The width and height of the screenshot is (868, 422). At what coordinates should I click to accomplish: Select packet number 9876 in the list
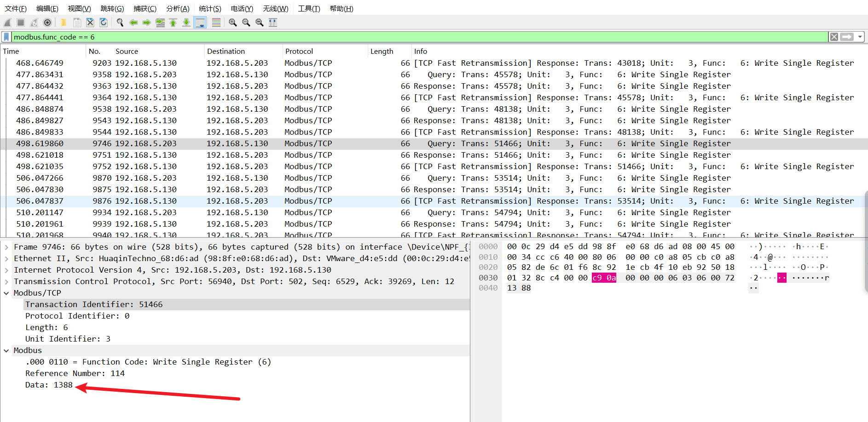[434, 201]
